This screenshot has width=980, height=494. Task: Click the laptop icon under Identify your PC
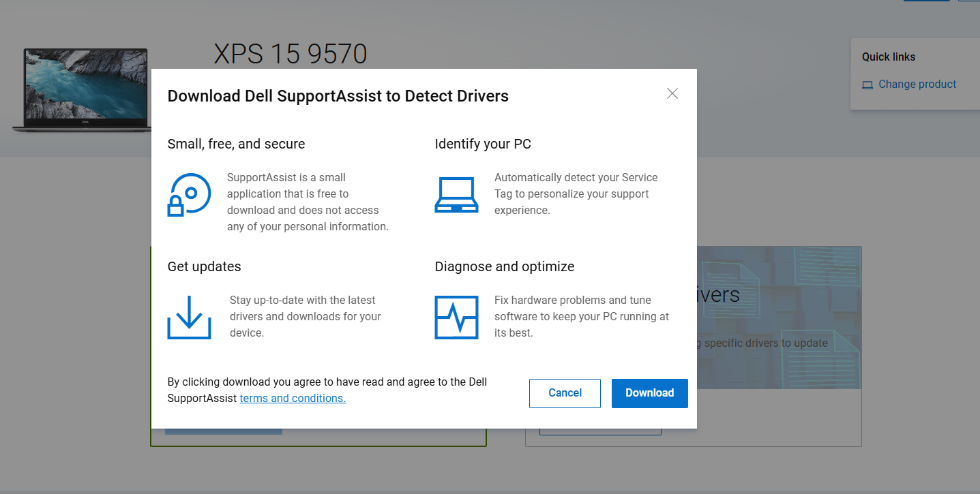(x=456, y=195)
